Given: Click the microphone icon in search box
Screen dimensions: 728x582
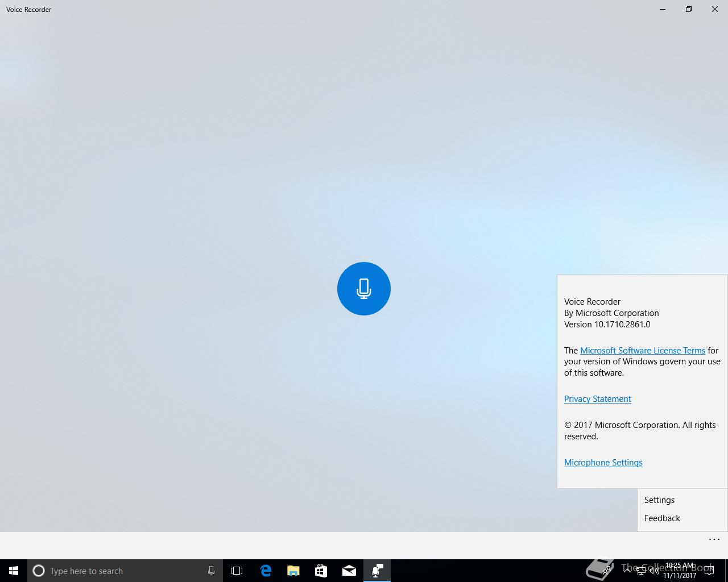Looking at the screenshot, I should pyautogui.click(x=211, y=571).
